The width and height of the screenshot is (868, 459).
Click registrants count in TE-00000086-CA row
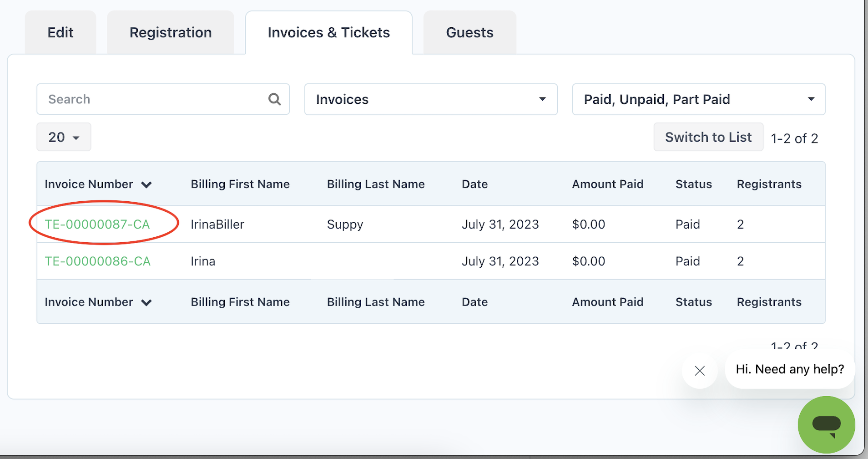click(x=740, y=261)
